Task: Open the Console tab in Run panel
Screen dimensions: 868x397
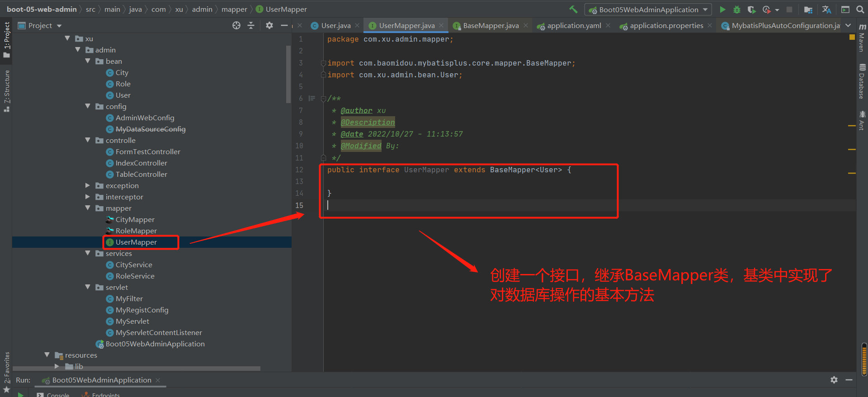Action: coord(53,394)
